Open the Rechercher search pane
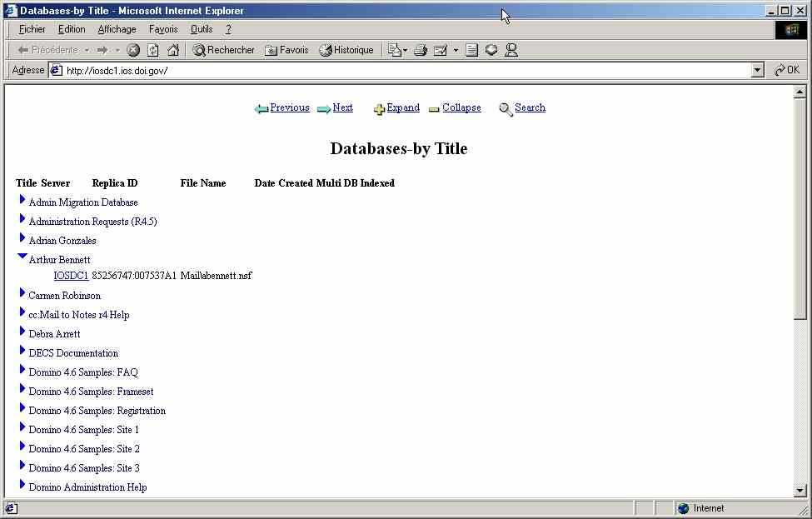The height and width of the screenshot is (519, 812). tap(223, 50)
